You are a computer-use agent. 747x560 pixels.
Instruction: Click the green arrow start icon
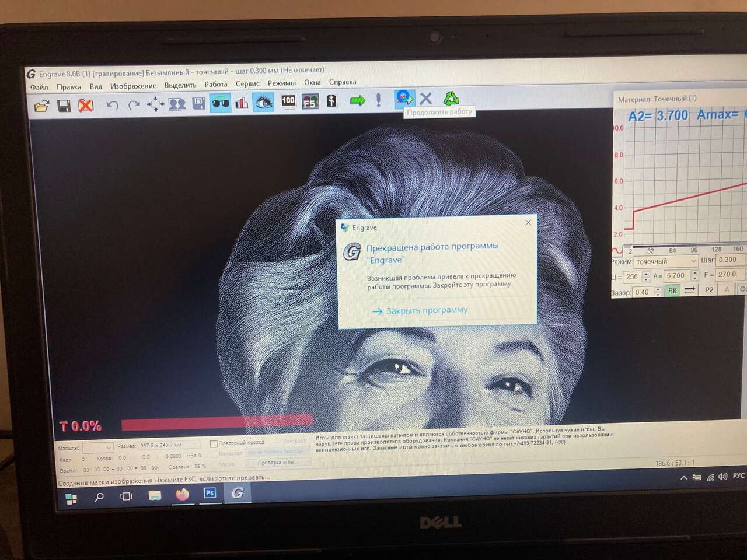pyautogui.click(x=357, y=101)
